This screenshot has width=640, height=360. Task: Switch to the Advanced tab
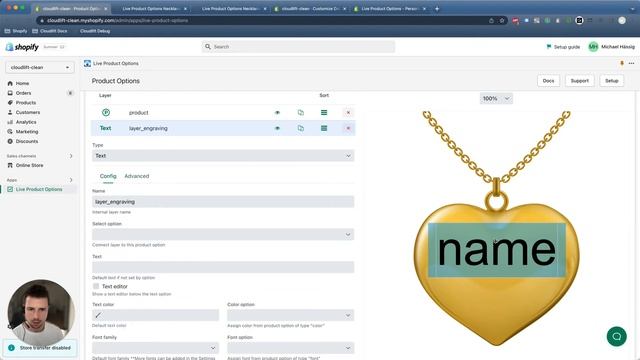[137, 176]
